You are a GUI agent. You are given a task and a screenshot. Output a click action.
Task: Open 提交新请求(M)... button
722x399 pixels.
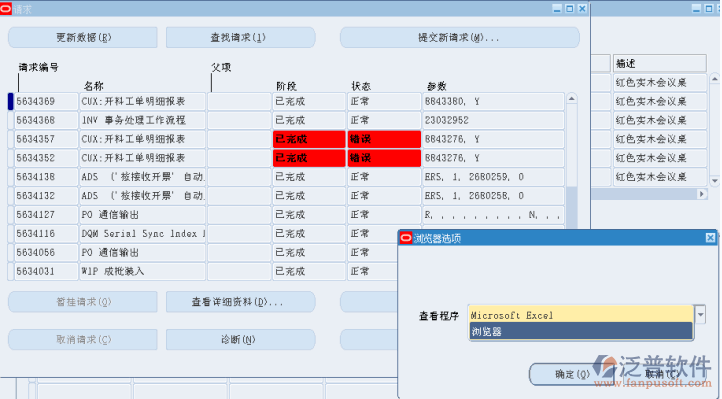460,37
